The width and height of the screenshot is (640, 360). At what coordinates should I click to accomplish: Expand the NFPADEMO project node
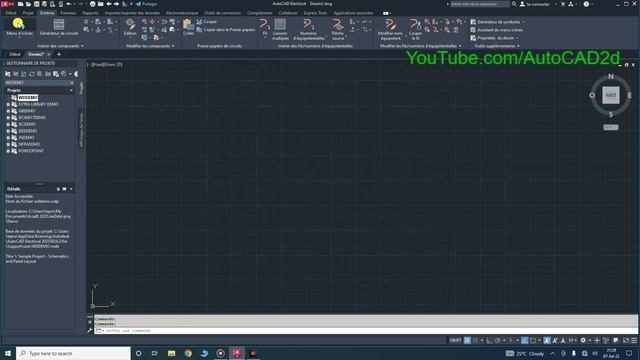tap(8, 144)
